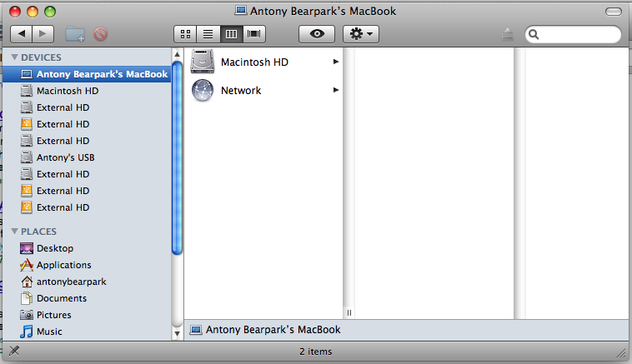Click the customize icon in status bar

(x=14, y=352)
